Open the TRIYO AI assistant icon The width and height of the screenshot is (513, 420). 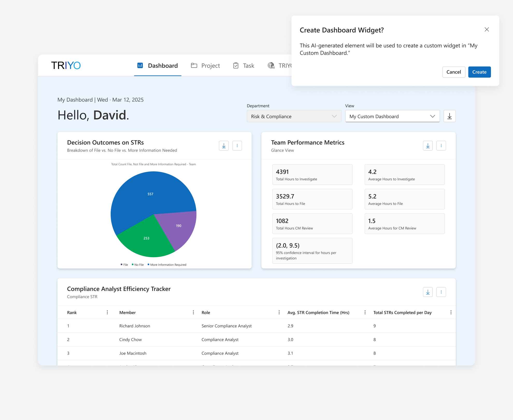(x=271, y=66)
